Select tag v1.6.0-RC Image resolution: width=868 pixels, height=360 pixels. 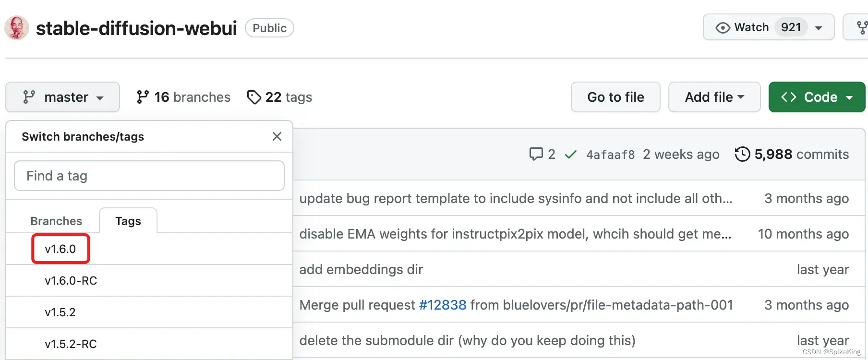[x=149, y=280]
